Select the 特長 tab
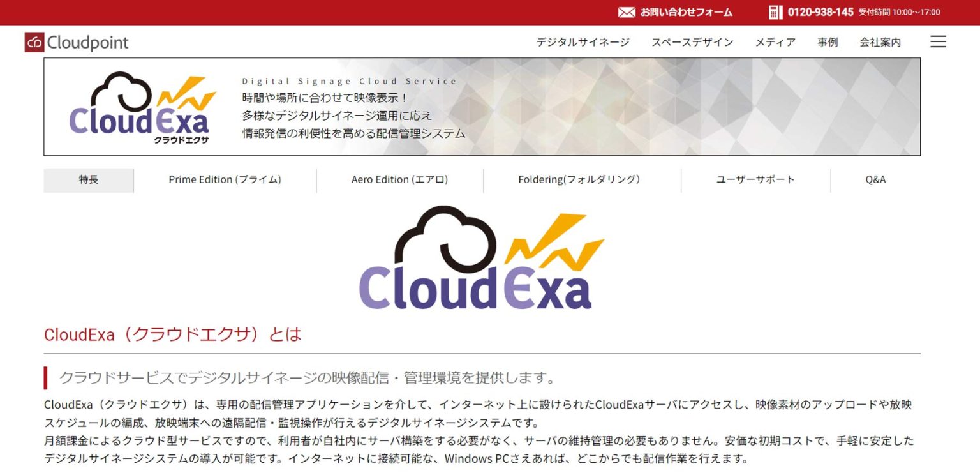The height and width of the screenshot is (473, 980). coord(88,179)
